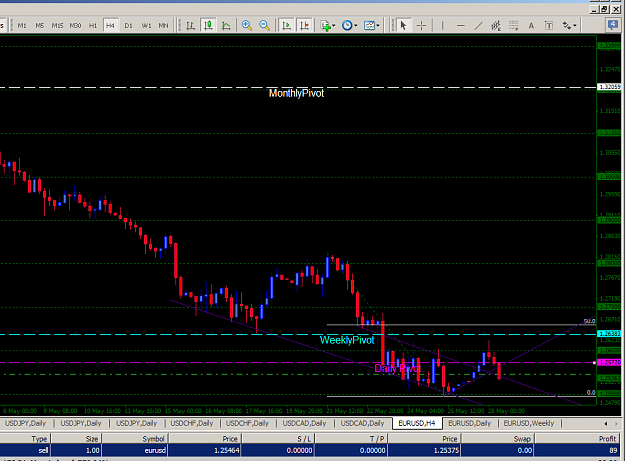
Task: Activate the crosshair tool
Action: click(x=421, y=26)
